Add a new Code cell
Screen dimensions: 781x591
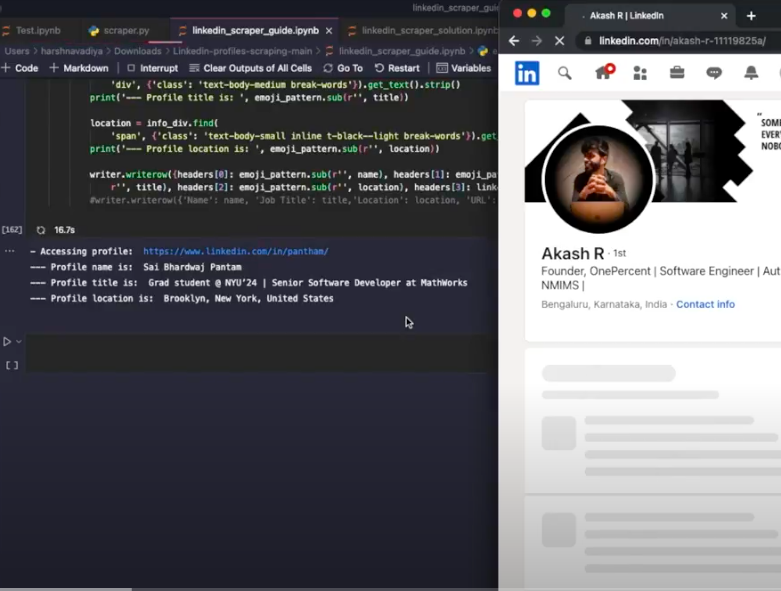pyautogui.click(x=20, y=68)
